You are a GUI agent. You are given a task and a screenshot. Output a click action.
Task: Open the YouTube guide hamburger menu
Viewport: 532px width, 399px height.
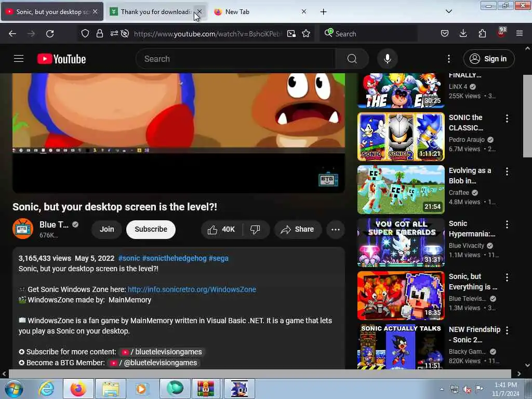[x=19, y=59]
